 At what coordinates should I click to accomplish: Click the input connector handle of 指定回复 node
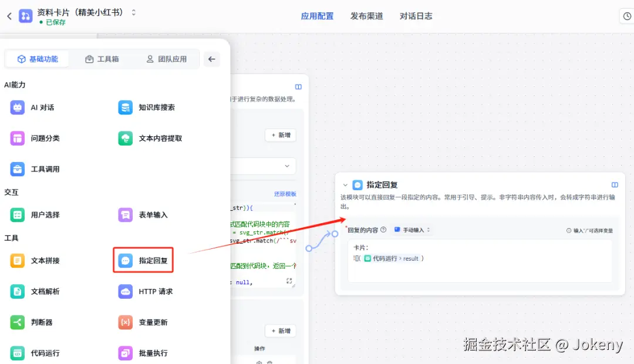335,234
